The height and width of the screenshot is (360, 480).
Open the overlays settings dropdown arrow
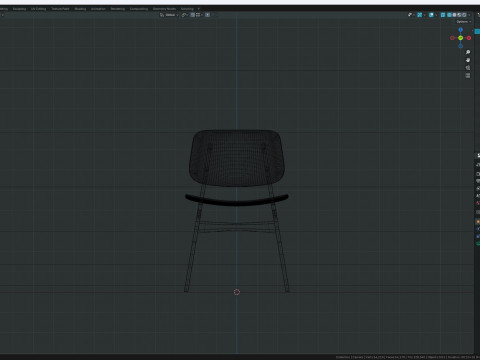coord(436,15)
